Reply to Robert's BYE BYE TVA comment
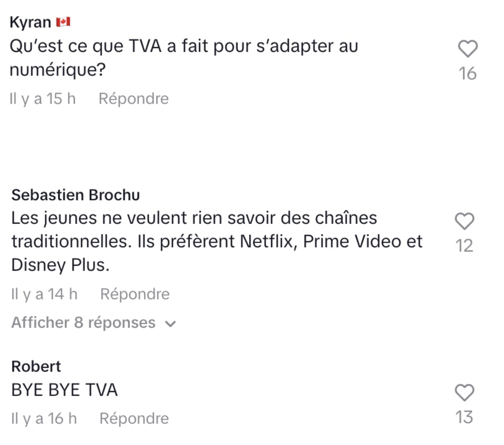 click(x=133, y=418)
